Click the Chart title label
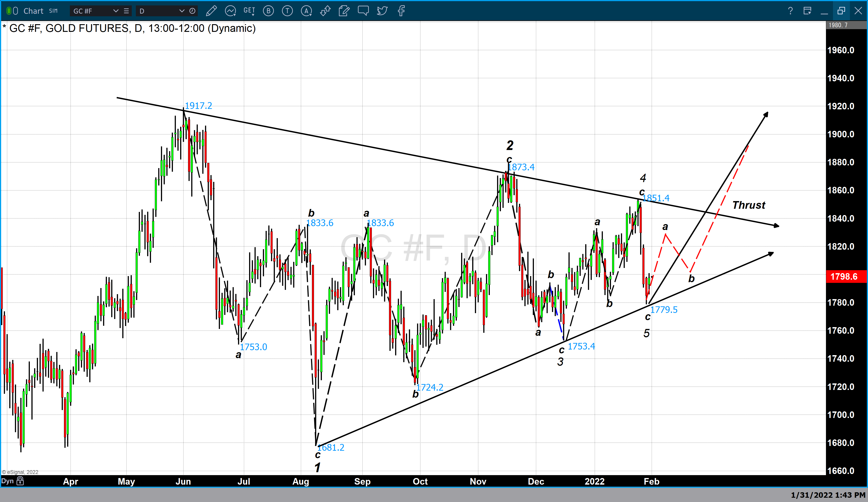Screen dimensions: 868x502 click(x=33, y=11)
